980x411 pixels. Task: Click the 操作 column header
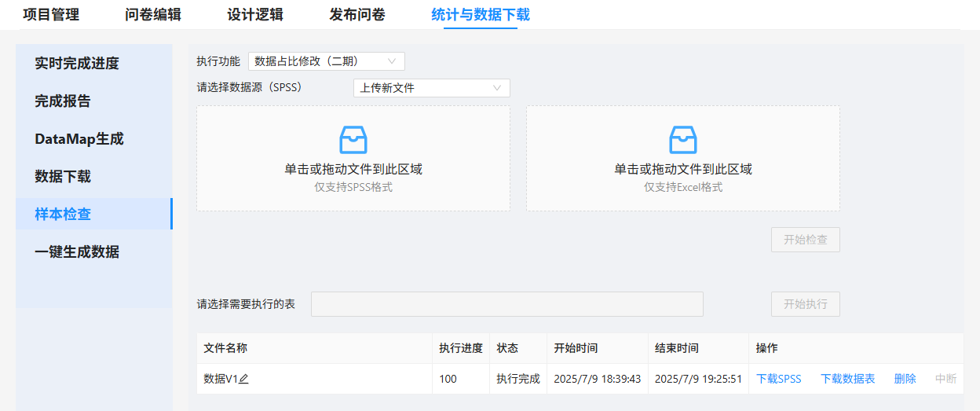[x=857, y=348]
